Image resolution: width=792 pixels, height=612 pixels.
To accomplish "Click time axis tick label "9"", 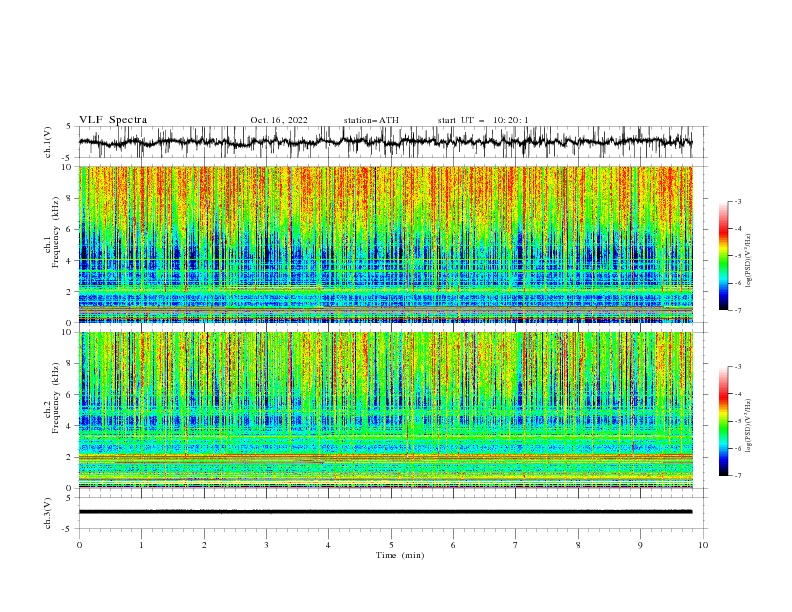I will 640,545.
